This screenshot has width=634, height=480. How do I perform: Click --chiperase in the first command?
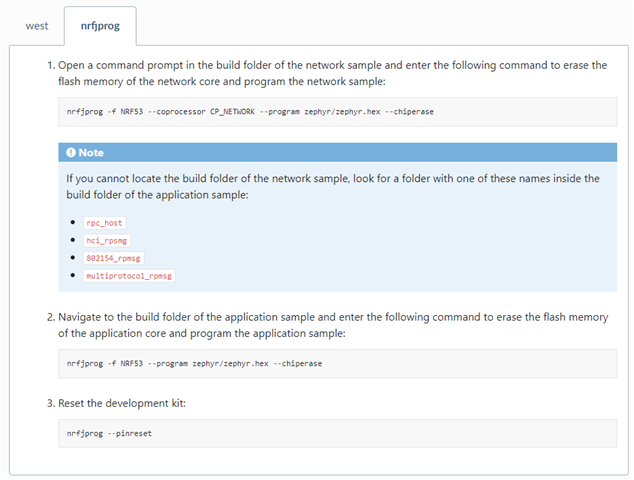point(409,112)
